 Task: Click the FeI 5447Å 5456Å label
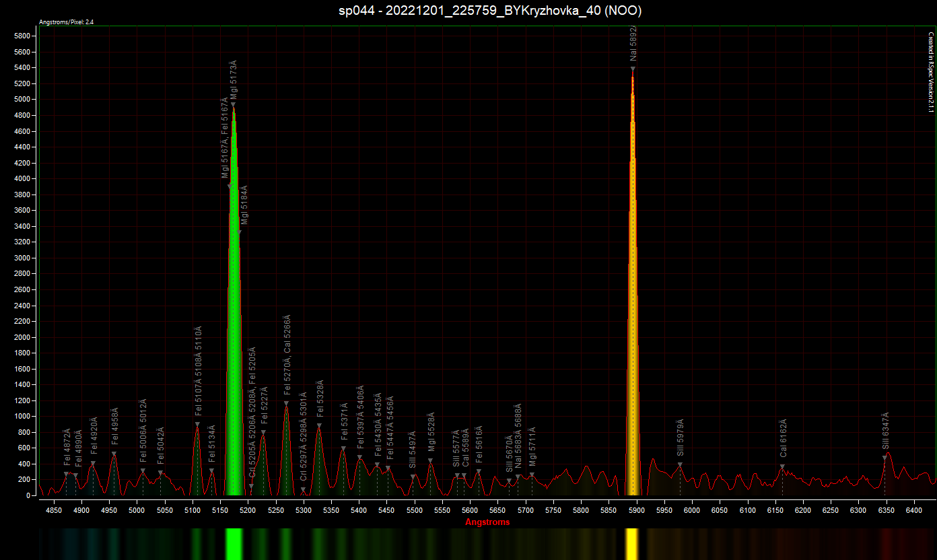[x=388, y=428]
